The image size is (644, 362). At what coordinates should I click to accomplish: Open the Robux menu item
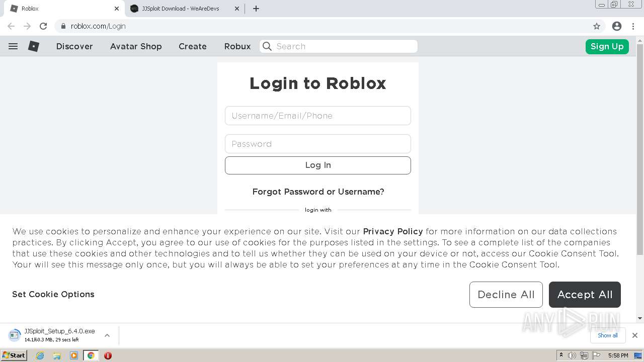237,46
